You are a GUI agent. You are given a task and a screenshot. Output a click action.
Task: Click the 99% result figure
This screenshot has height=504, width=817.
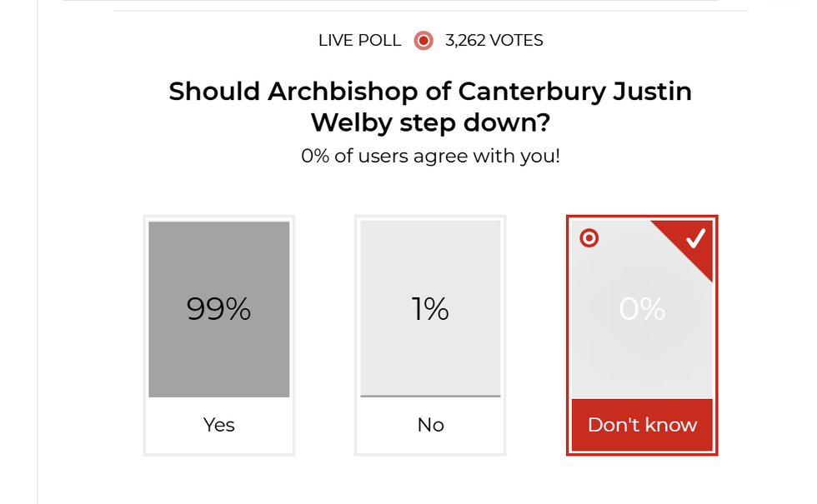click(219, 310)
